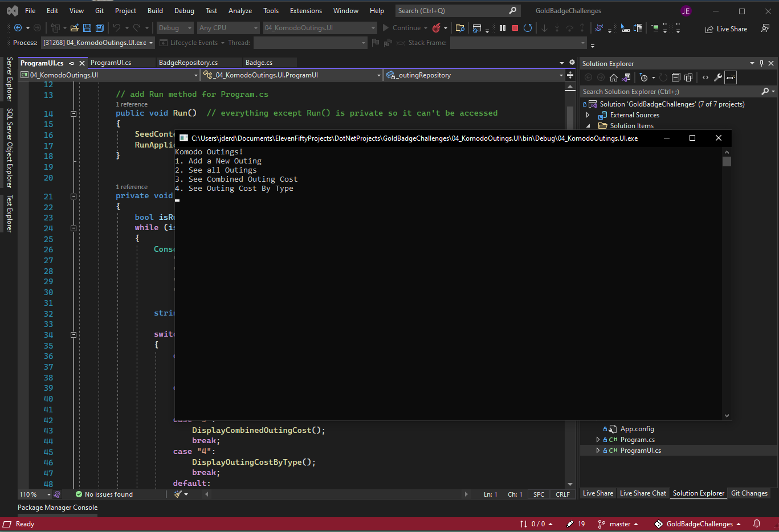Toggle the pin on the Solution Explorer panel
The image size is (779, 532).
(761, 63)
